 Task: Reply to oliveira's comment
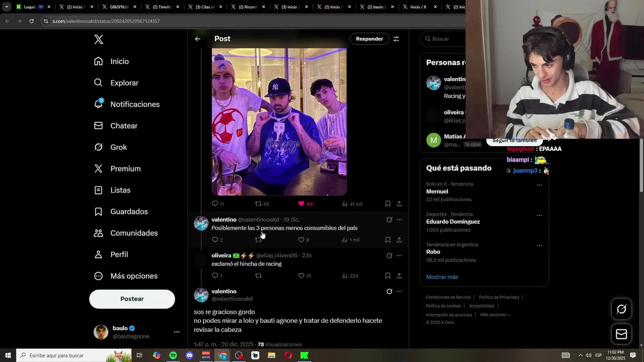pyautogui.click(x=215, y=276)
